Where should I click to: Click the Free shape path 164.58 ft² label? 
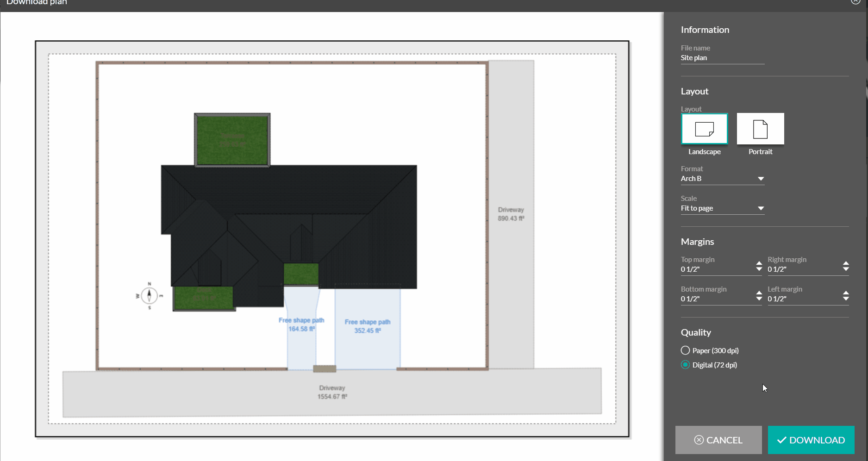[x=301, y=324]
